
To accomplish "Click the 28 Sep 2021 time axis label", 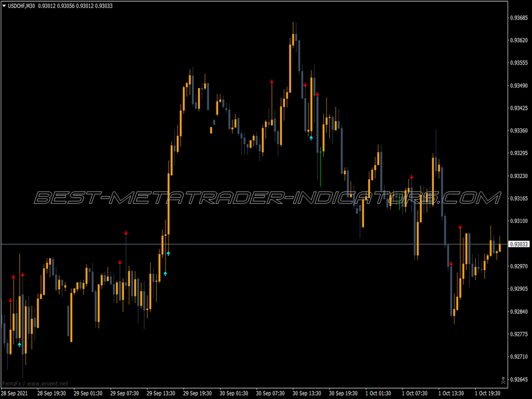I will point(15,393).
